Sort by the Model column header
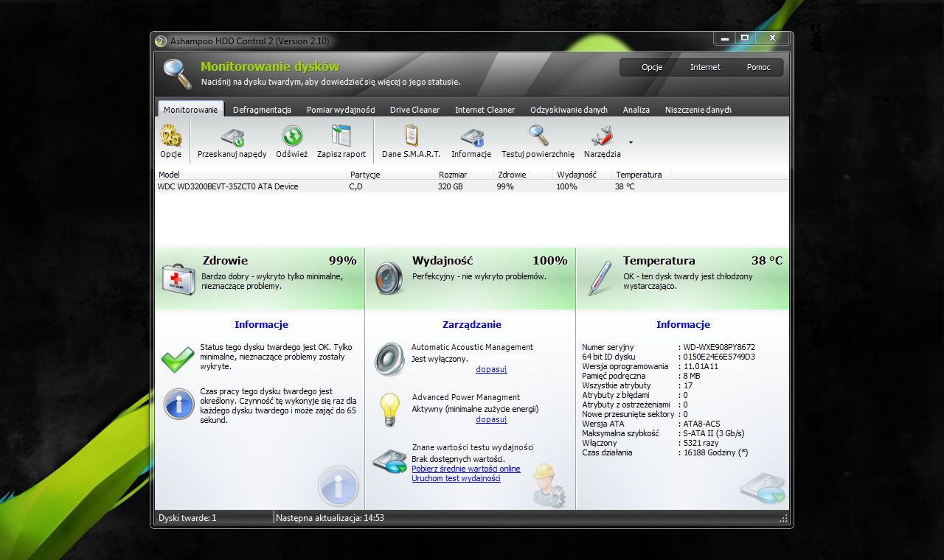 coord(251,175)
